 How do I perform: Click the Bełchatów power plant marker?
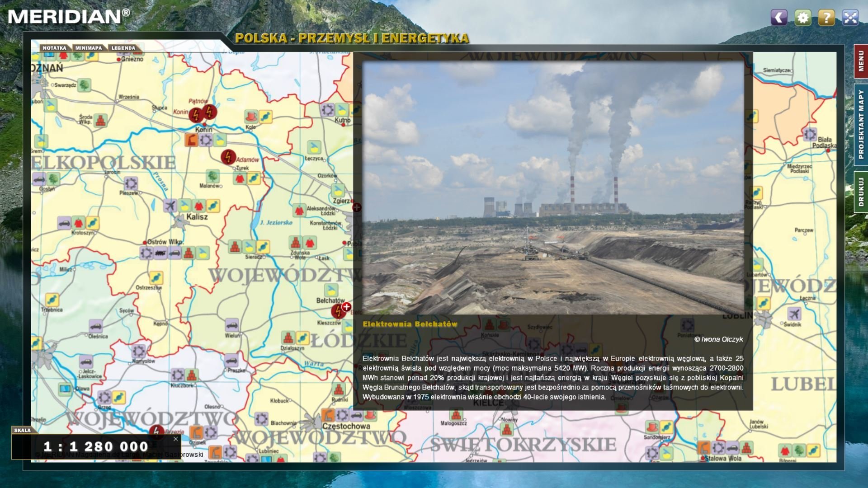click(x=338, y=311)
